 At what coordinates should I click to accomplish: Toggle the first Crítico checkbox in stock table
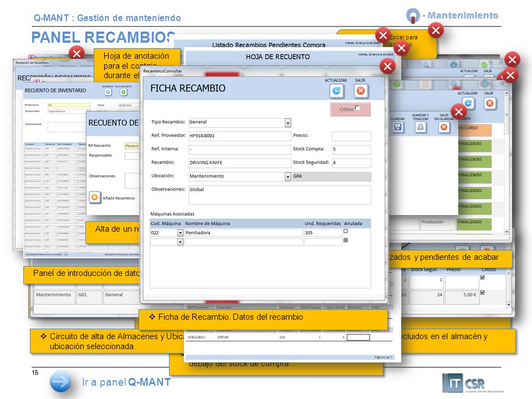click(x=483, y=278)
